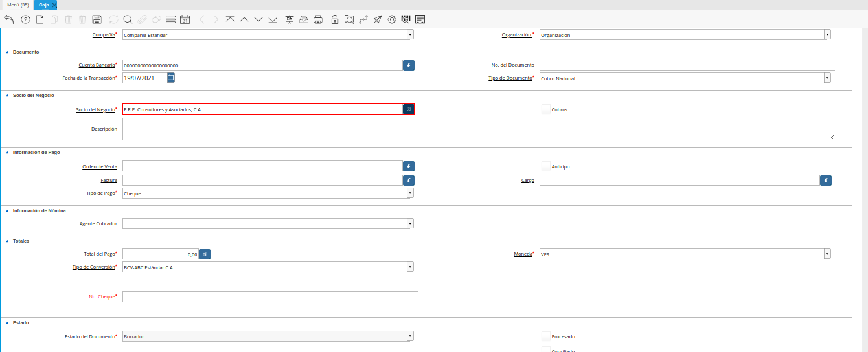The height and width of the screenshot is (352, 868).
Task: Click the Print icon in toolbar
Action: [x=318, y=19]
